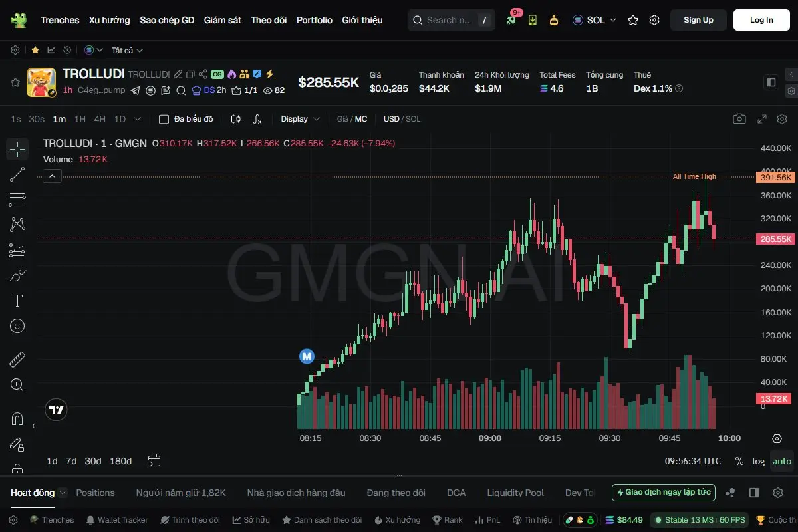Screen dimensions: 798x532
Task: Toggle auto scale on chart
Action: pyautogui.click(x=782, y=461)
